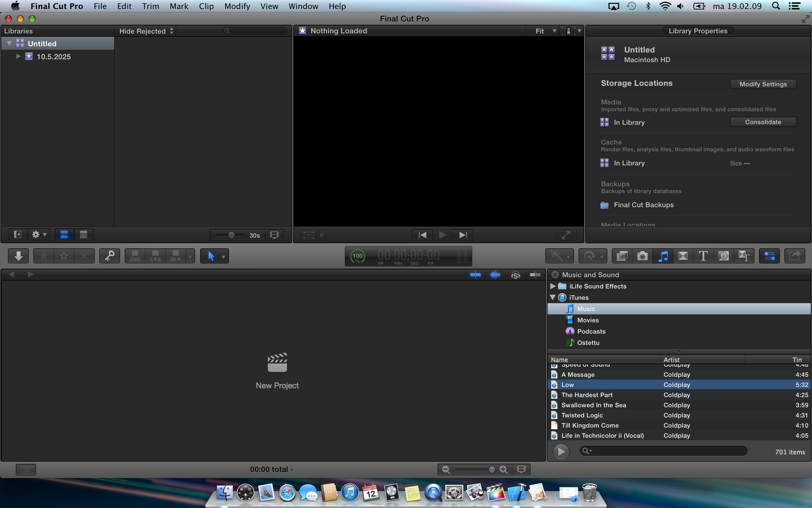Viewport: 812px width, 508px height.
Task: Show the Themes Browser
Action: point(744,256)
